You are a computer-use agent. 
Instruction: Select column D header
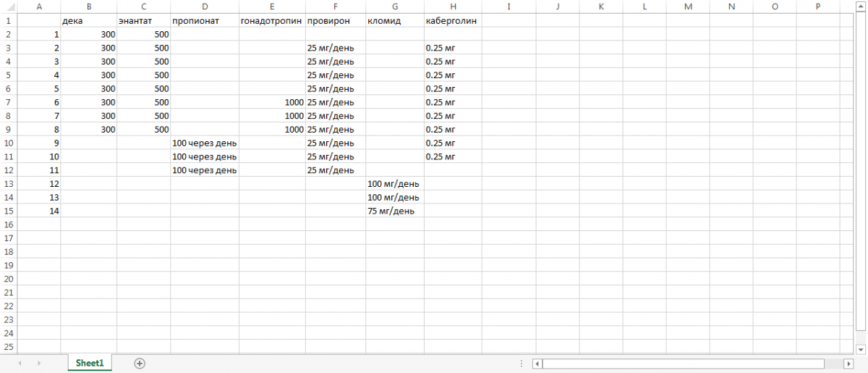(x=205, y=7)
